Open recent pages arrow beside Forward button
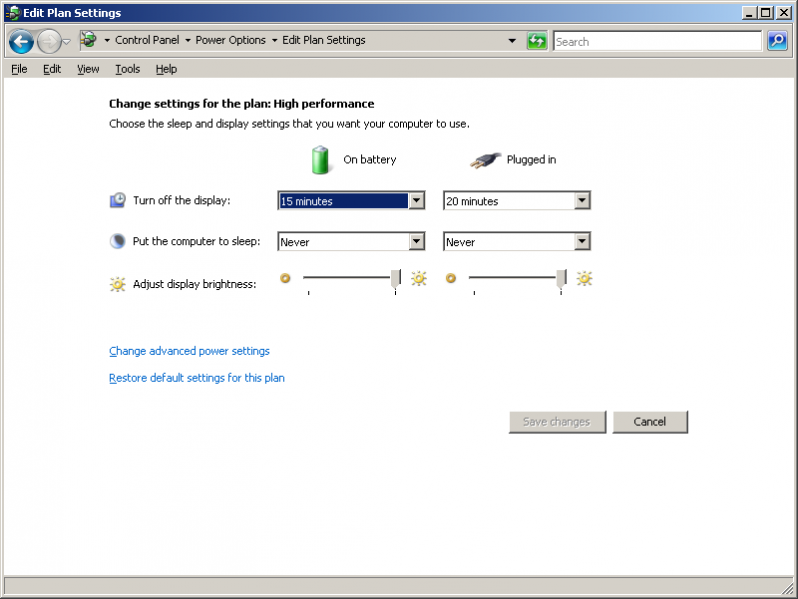Screen dimensions: 798x599 click(66, 42)
